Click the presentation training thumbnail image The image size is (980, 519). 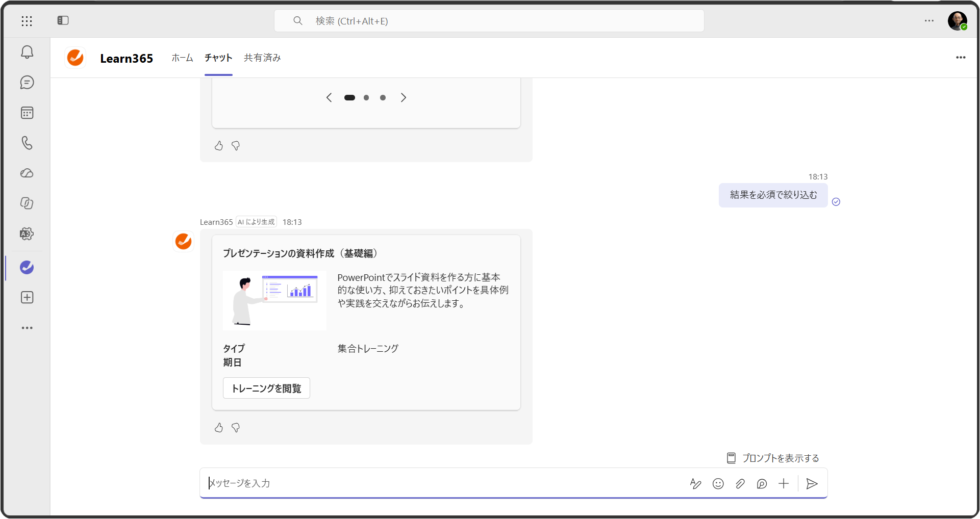[x=274, y=301]
